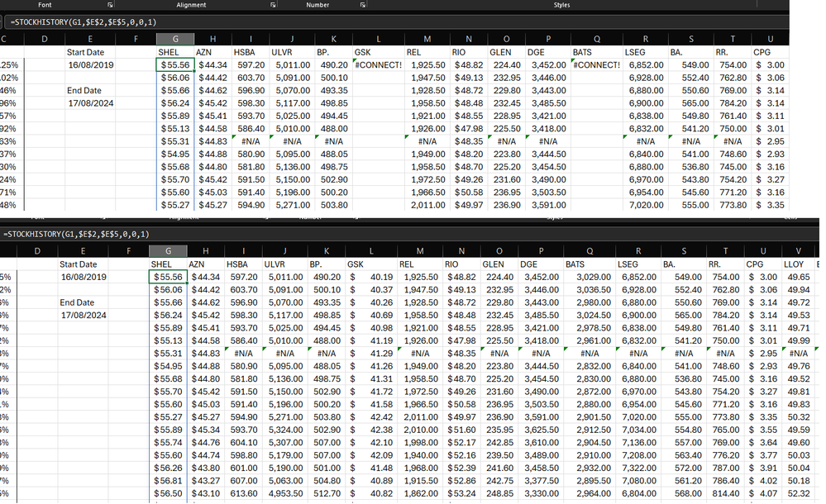The height and width of the screenshot is (504, 826).
Task: Click the ULVR value 4,953.50
Action: coord(285,493)
